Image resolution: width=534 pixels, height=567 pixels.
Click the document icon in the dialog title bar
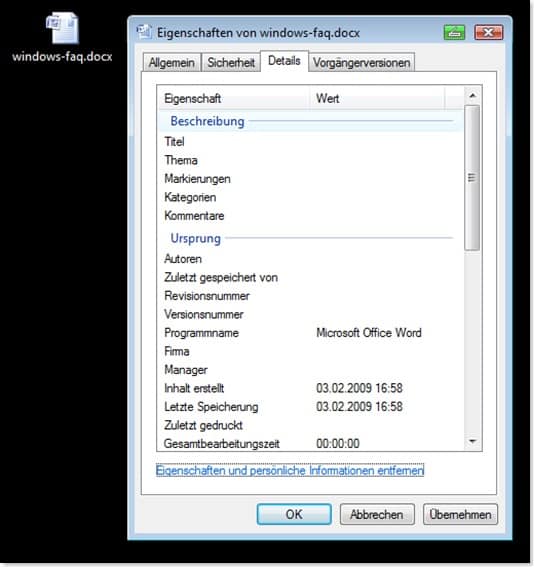click(x=144, y=32)
